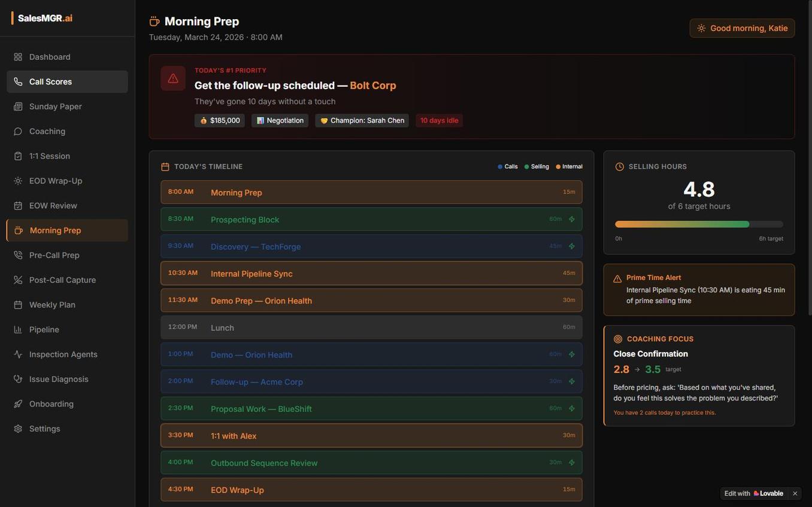812x507 pixels.
Task: Open the Sunday Paper section
Action: 67,107
